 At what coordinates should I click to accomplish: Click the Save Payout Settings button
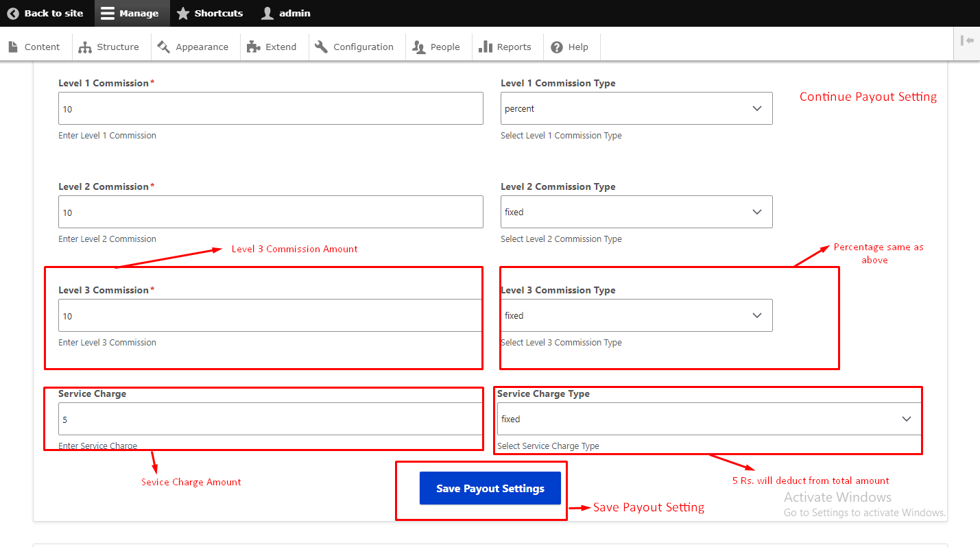490,488
